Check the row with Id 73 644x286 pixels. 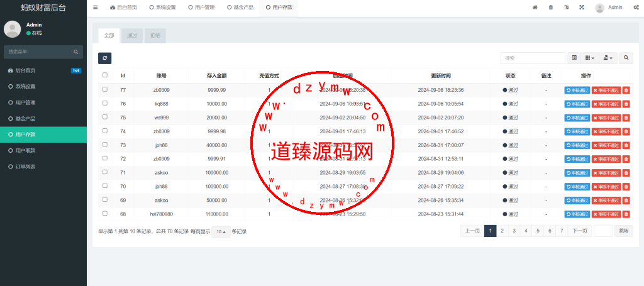coord(105,145)
